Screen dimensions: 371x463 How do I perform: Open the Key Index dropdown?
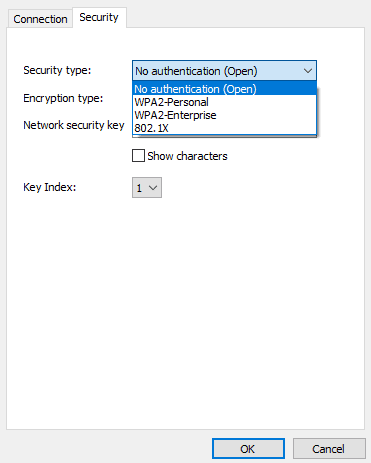[147, 188]
